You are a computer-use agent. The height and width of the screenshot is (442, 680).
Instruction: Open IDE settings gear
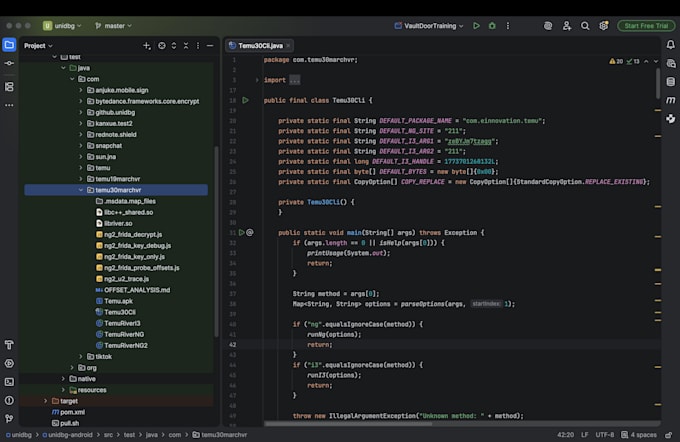coord(603,26)
